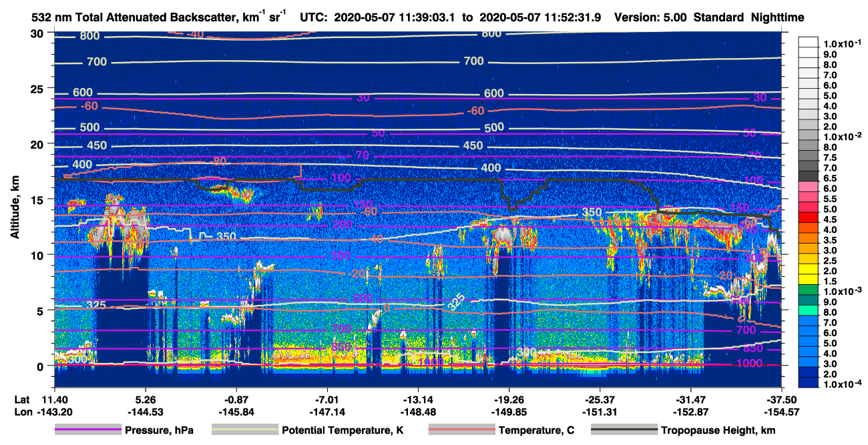
Task: Click the '-80' temperature contour label
Action: [217, 161]
